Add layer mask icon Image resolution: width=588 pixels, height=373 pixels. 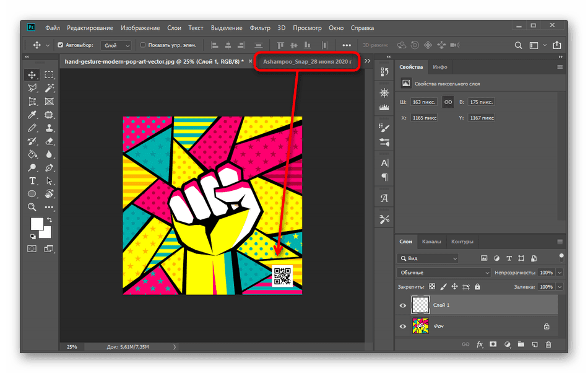pos(493,344)
